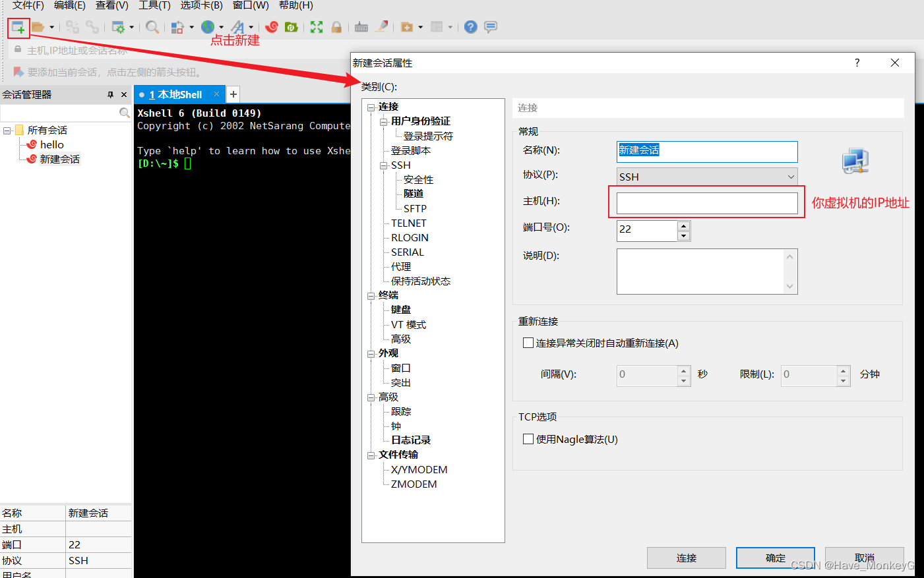Select the 日志记录 tree item
Viewport: 924px width, 578px height.
coord(410,440)
